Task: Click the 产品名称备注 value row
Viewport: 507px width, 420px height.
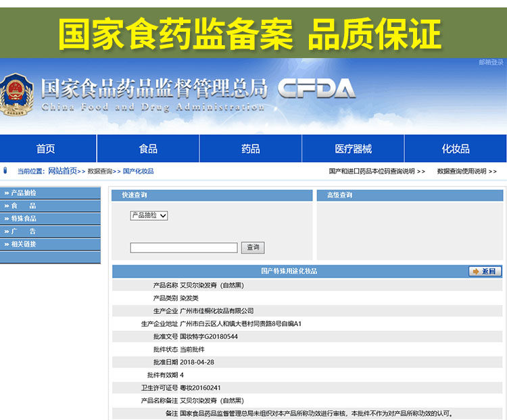Action: pyautogui.click(x=212, y=400)
